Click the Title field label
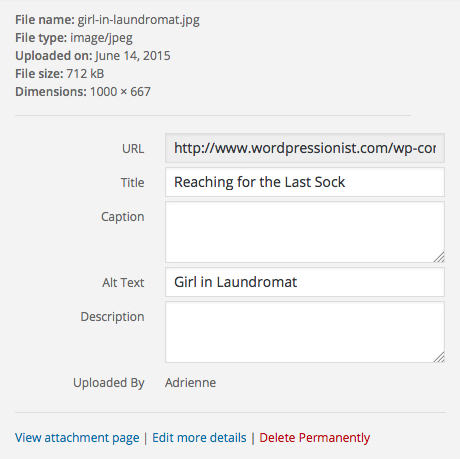Image resolution: width=460 pixels, height=459 pixels. [132, 183]
